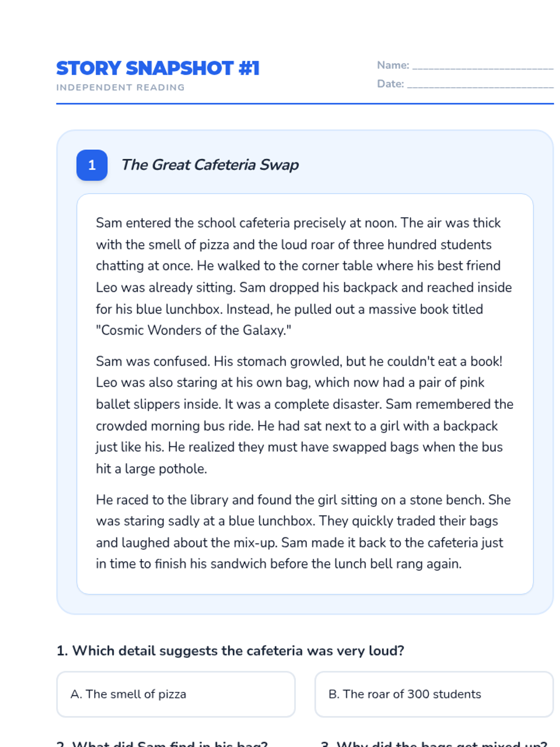The image size is (560, 747).
Task: Click question 1 about the loud cafeteria
Action: coord(230,651)
